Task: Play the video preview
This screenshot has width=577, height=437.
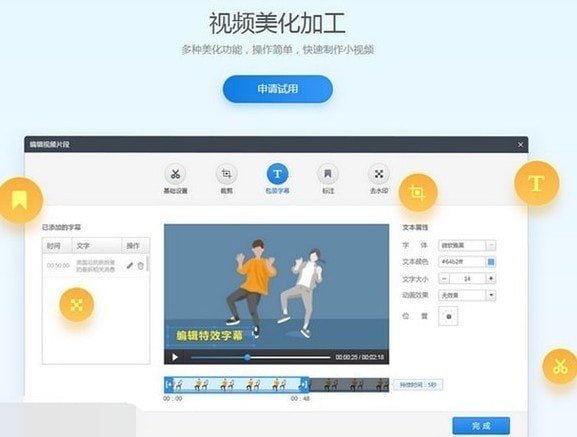Action: (175, 357)
